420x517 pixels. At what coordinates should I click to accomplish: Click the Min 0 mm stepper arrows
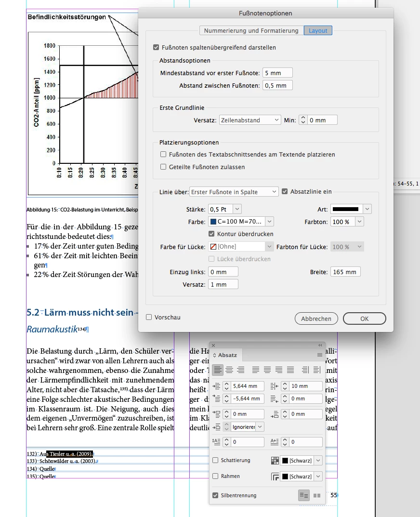pos(303,120)
